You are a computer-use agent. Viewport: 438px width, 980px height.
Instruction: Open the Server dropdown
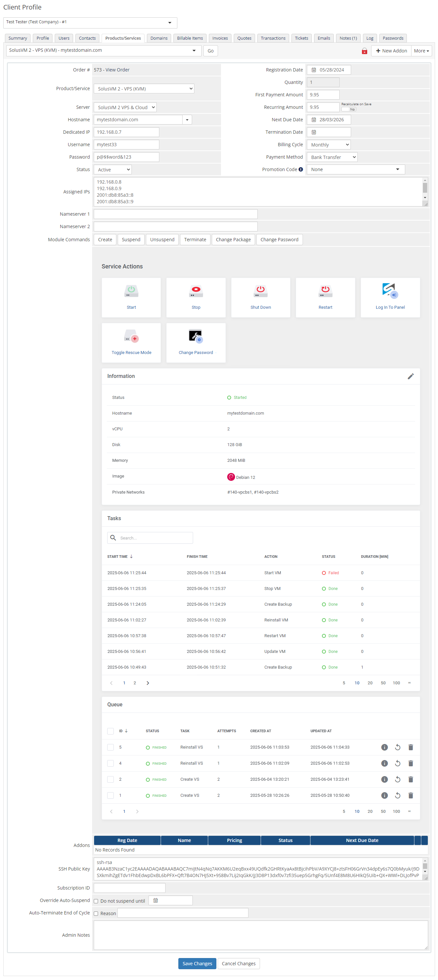point(125,107)
